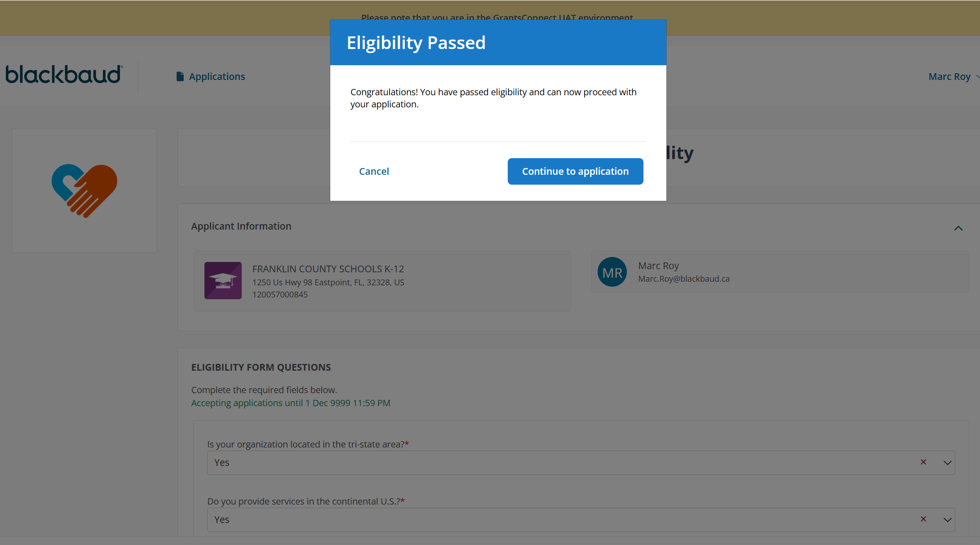Image resolution: width=980 pixels, height=545 pixels.
Task: Open the Applications menu item
Action: pos(217,77)
